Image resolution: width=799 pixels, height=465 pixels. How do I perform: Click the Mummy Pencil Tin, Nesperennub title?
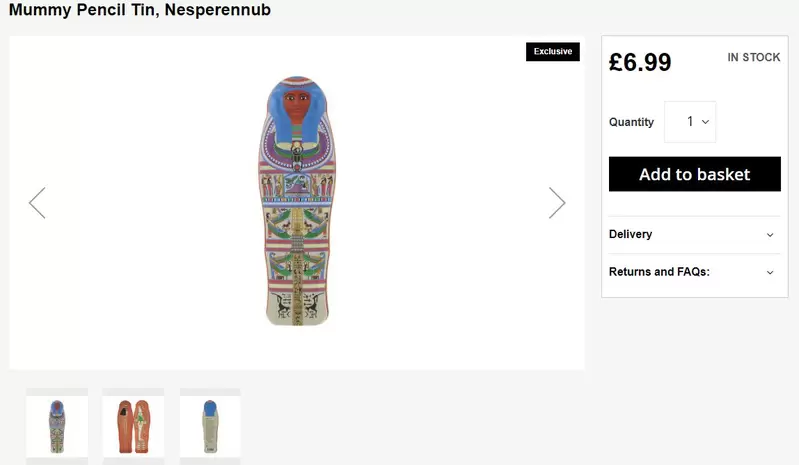140,10
